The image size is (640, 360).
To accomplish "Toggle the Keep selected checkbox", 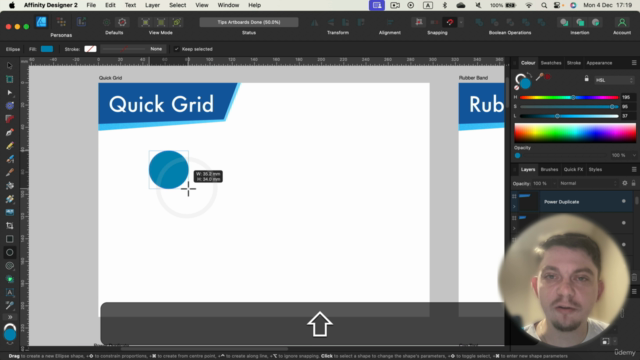I will point(176,49).
